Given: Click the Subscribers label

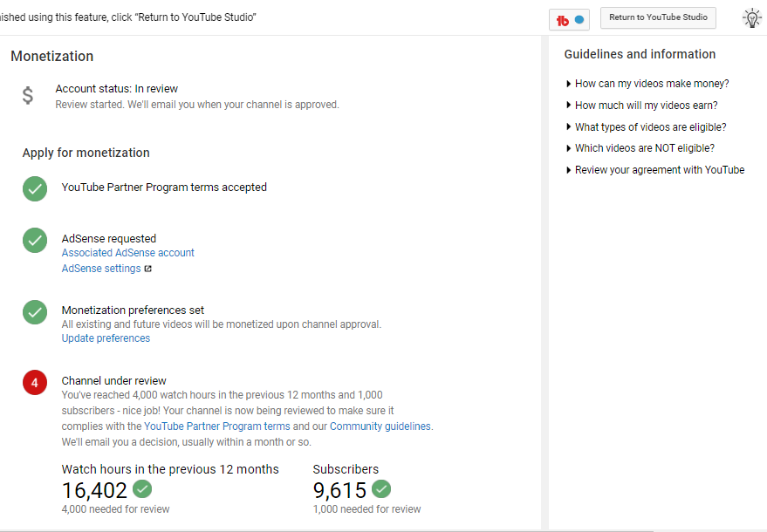Looking at the screenshot, I should point(346,469).
